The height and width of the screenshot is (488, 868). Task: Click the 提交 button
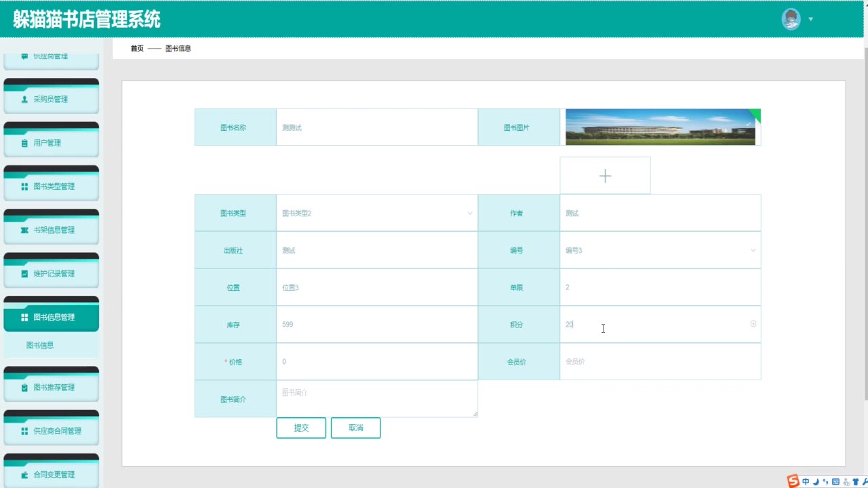(301, 428)
